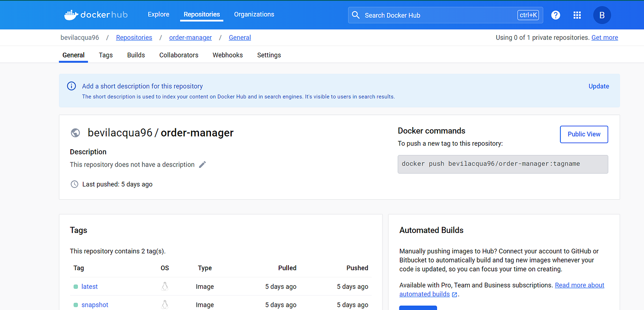Screen dimensions: 644x310
Task: Click the Pushed column header
Action: [x=357, y=268]
